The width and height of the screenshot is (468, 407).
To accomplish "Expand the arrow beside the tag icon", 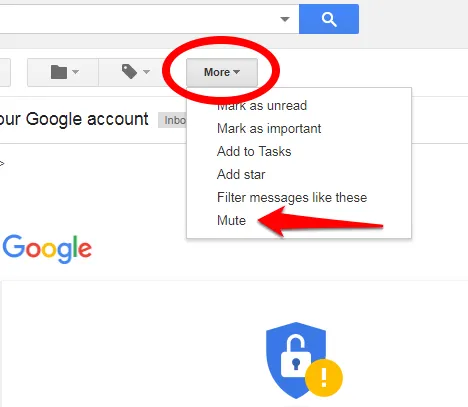I will tap(146, 72).
